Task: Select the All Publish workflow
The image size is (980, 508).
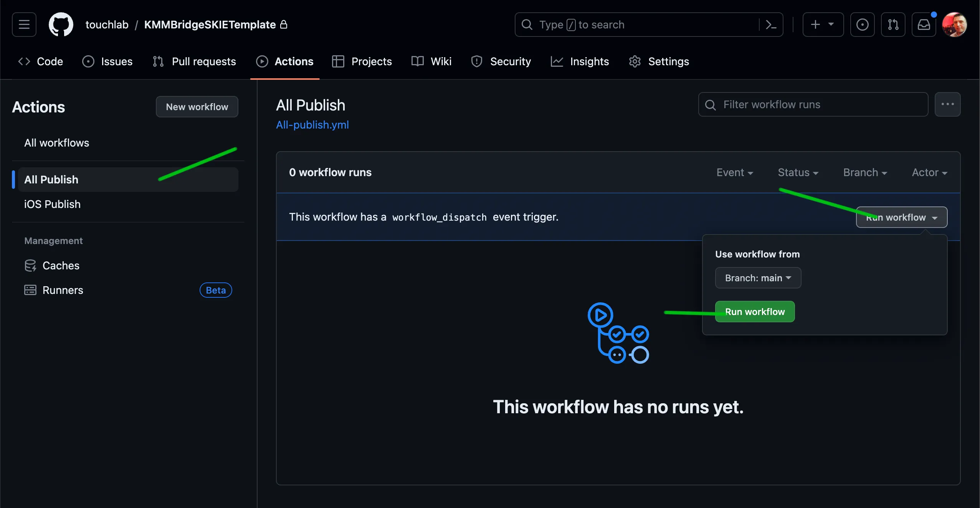Action: 128,180
